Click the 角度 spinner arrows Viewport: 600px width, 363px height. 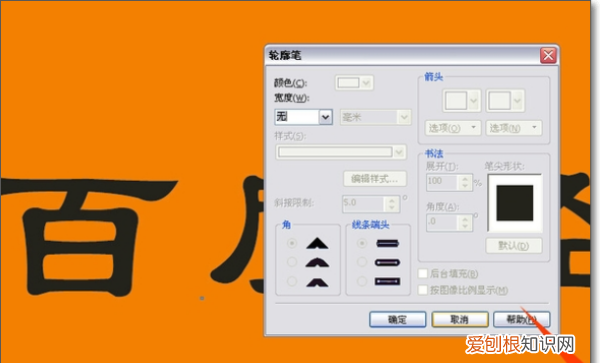(x=465, y=223)
